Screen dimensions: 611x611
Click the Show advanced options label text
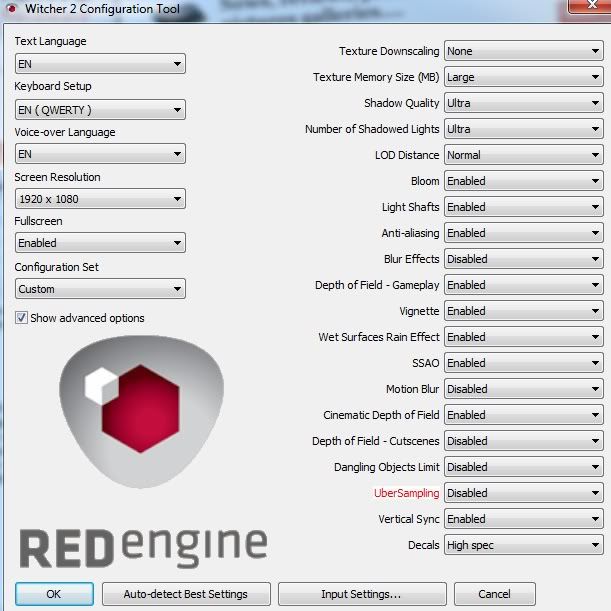pyautogui.click(x=87, y=318)
